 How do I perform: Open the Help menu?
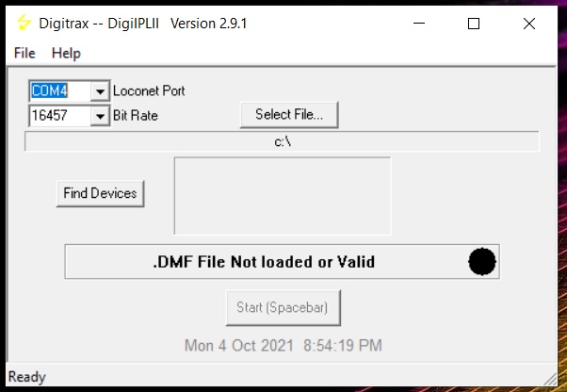click(x=66, y=54)
